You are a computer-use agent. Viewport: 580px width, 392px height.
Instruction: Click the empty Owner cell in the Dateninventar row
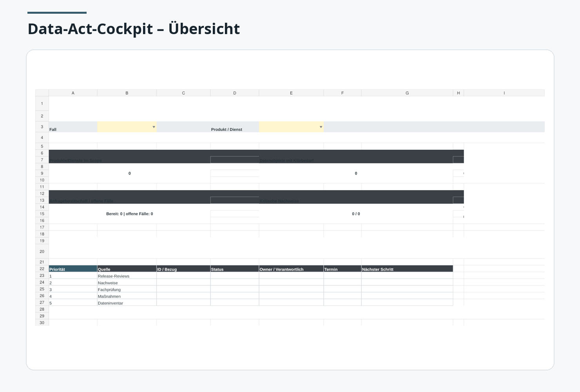(x=291, y=302)
